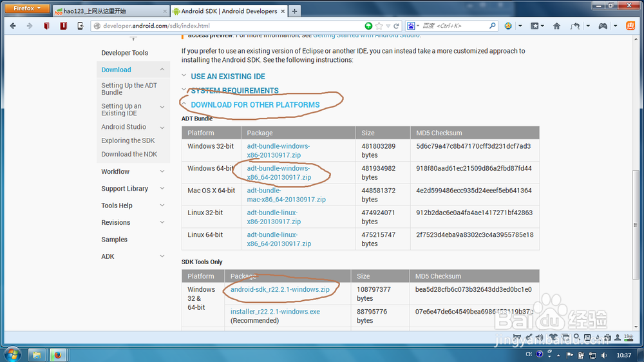Click the magnifier icon in the browser status bar
Viewport: 644px width, 362px height.
click(576, 338)
